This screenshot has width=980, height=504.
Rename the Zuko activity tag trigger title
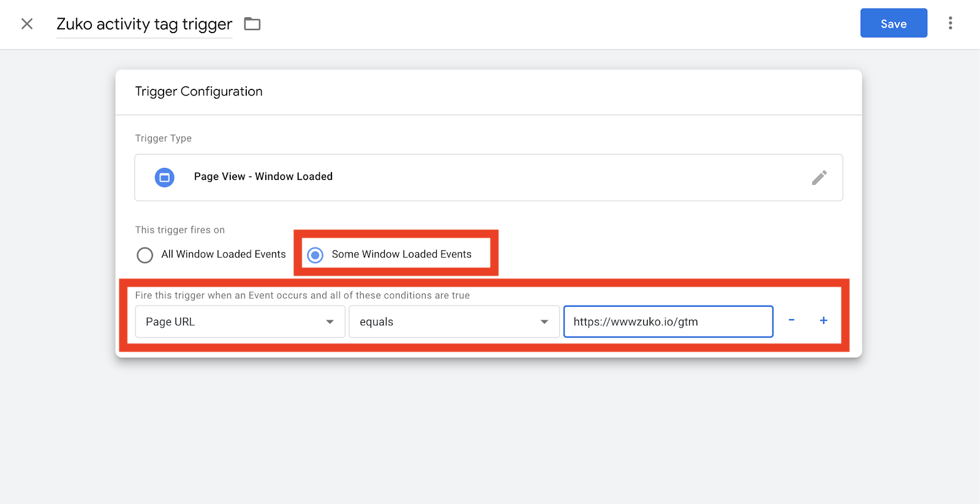[145, 24]
